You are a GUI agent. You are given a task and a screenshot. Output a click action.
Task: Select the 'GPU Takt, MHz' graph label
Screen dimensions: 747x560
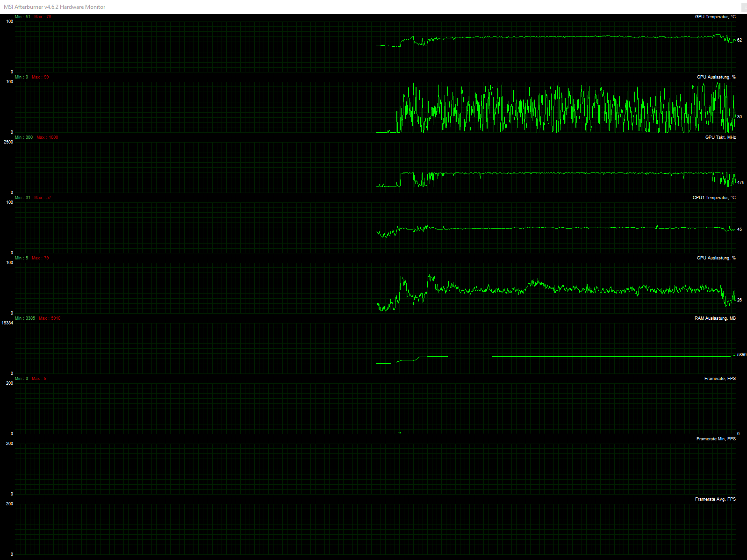coord(720,137)
